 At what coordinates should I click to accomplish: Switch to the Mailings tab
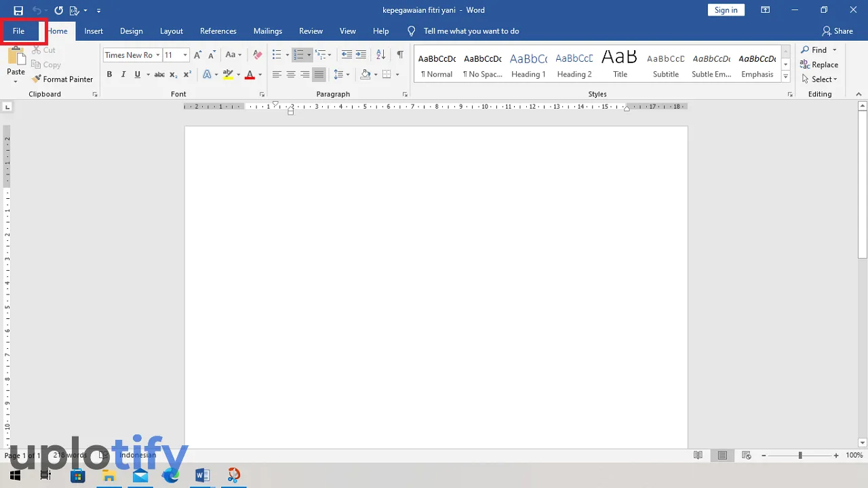(x=268, y=31)
